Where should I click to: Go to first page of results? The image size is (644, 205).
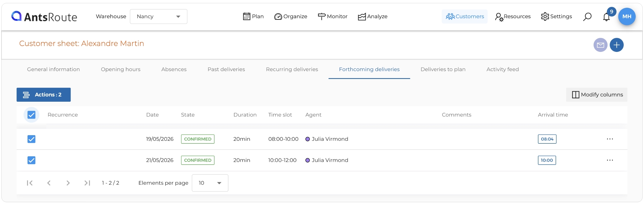tap(30, 183)
